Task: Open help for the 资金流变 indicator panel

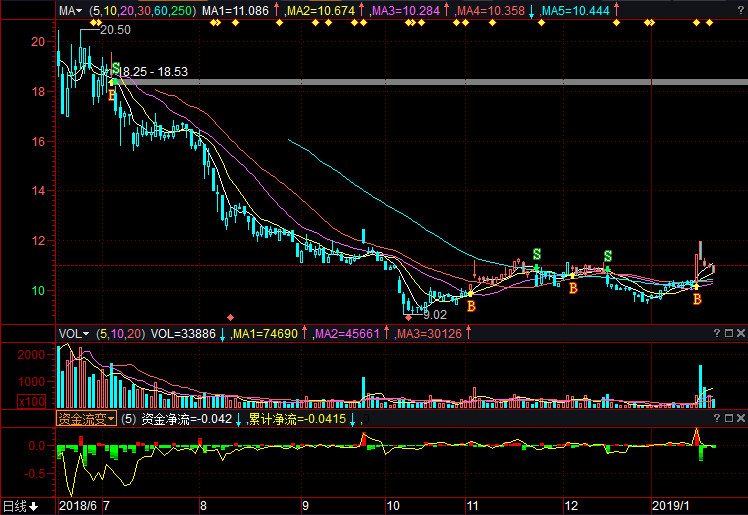Action: coord(716,418)
